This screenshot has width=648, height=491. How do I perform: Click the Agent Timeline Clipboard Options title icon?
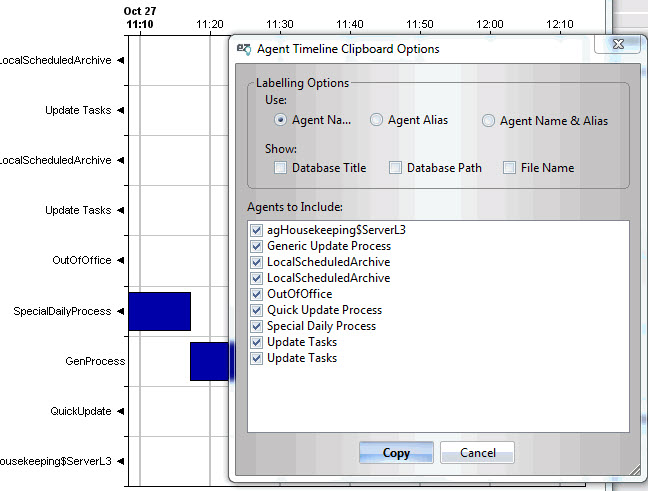(244, 48)
